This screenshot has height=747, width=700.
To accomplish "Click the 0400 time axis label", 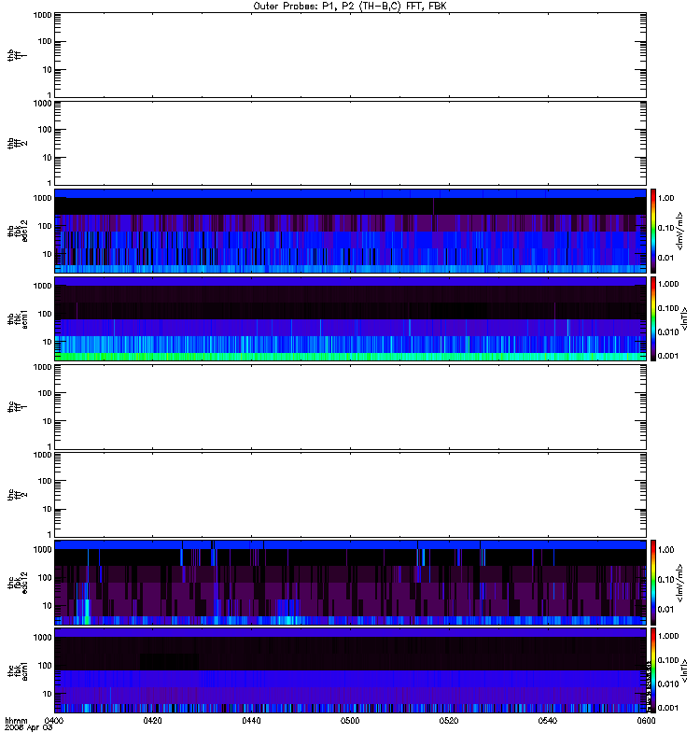I will [54, 721].
